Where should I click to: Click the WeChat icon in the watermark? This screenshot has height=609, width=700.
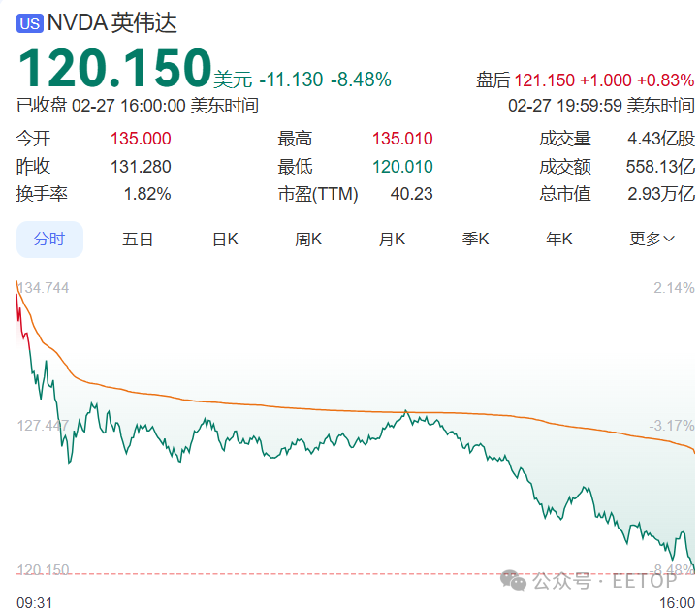coord(512,580)
